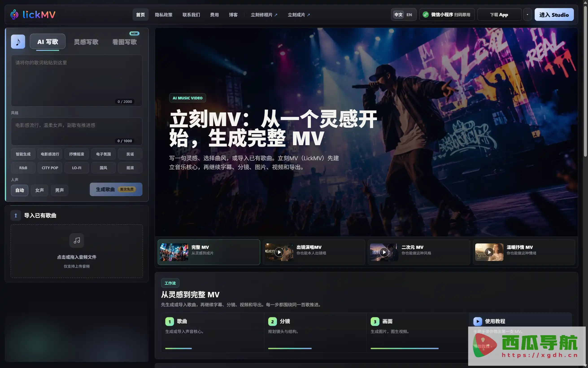
Task: Open the 首页 nav item
Action: pos(140,15)
